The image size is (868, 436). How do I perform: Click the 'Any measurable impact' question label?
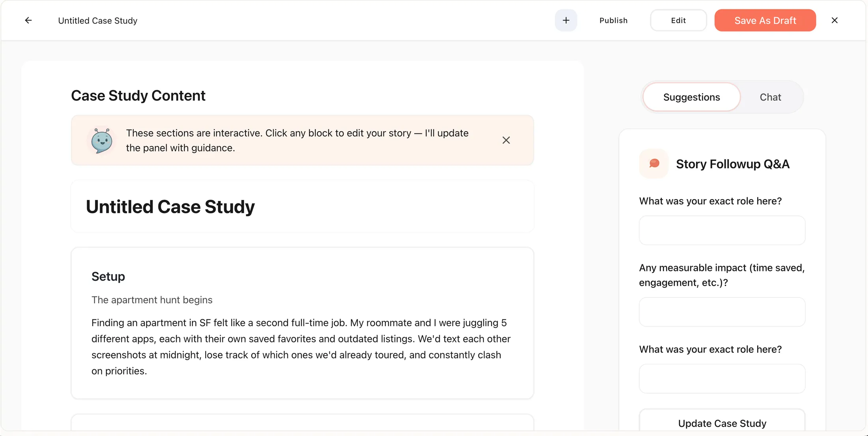(722, 275)
